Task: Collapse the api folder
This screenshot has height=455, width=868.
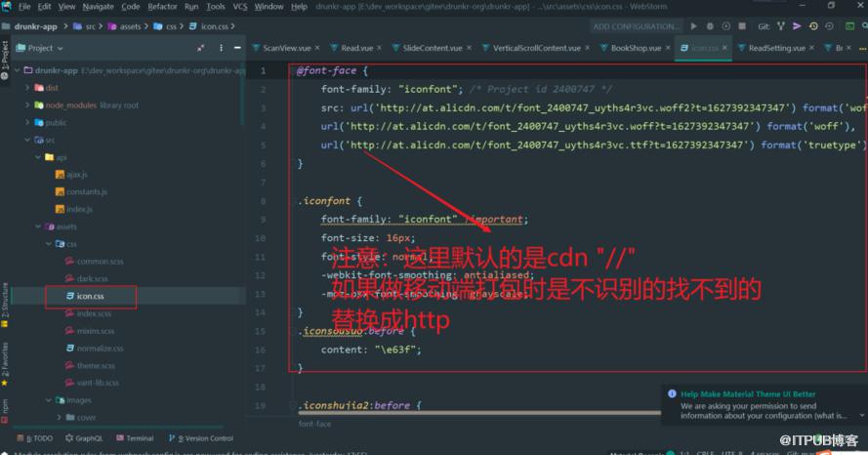Action: [x=38, y=157]
